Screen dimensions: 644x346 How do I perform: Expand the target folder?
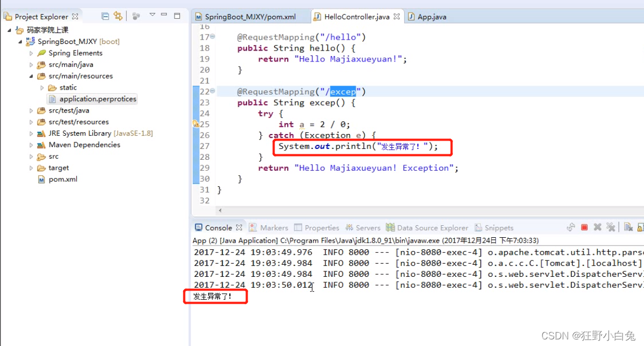(x=31, y=168)
